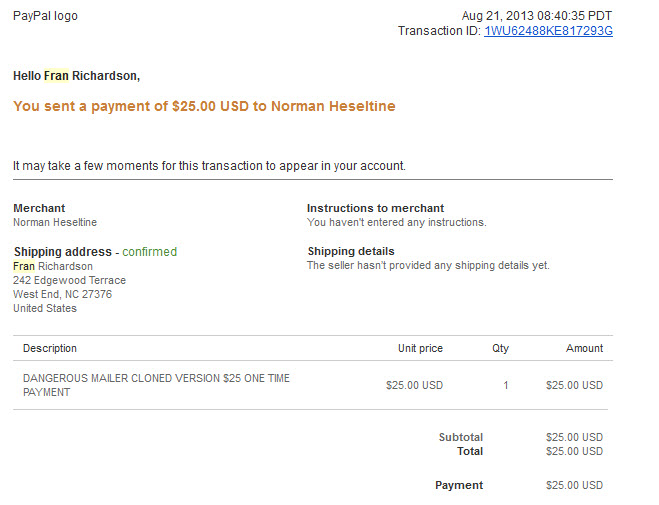Screen dimensions: 659x505
Task: Click the Instructions to merchant heading
Action: point(375,208)
